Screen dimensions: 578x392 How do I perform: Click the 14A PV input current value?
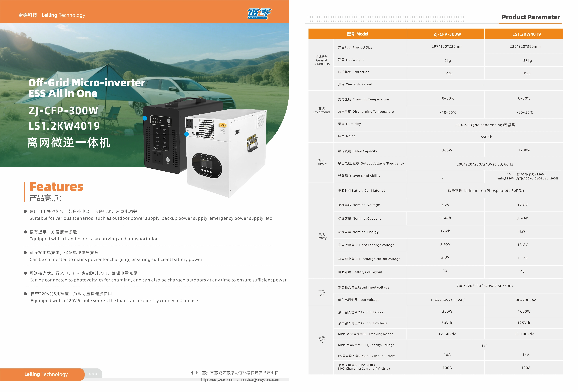point(526,355)
